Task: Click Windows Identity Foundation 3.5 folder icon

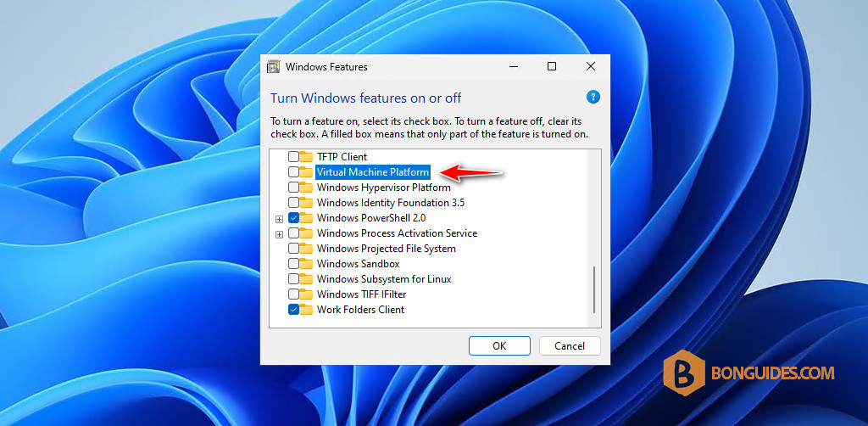Action: pos(306,203)
